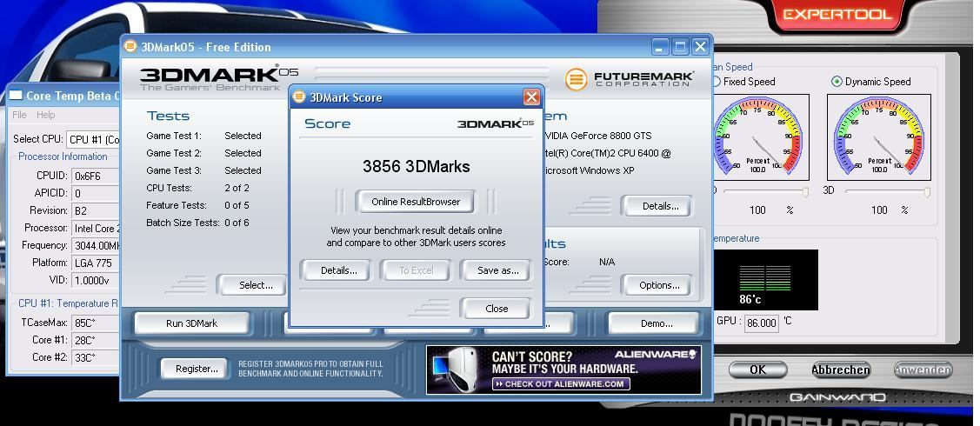
Task: Click the Register button
Action: tap(197, 369)
